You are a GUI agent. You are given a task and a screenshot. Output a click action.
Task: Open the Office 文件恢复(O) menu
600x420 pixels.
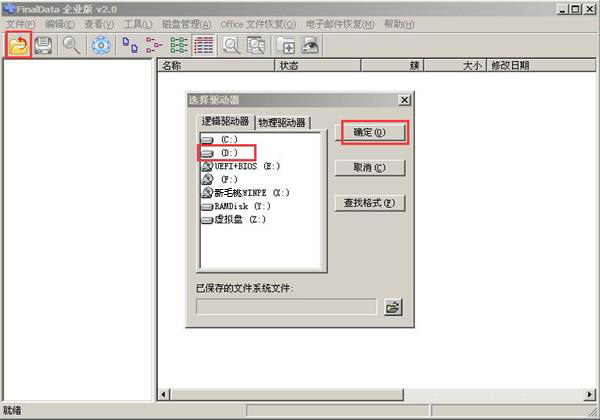point(258,24)
